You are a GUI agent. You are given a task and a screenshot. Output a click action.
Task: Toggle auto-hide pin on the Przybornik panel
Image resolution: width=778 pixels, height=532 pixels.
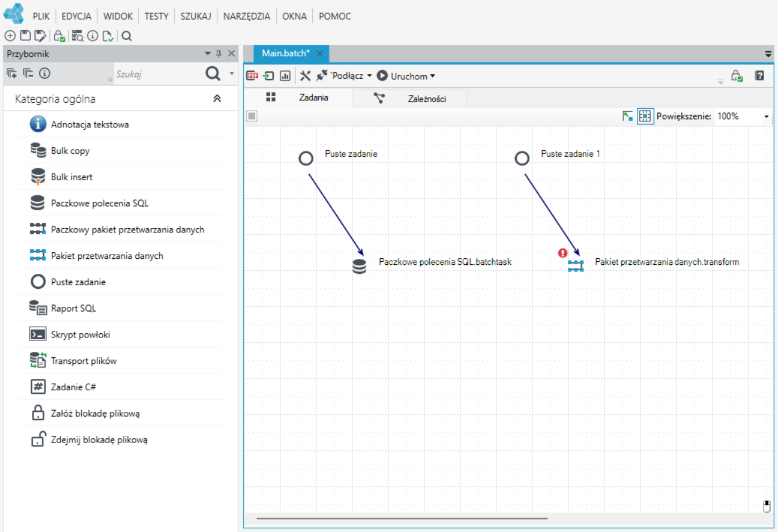pyautogui.click(x=219, y=54)
